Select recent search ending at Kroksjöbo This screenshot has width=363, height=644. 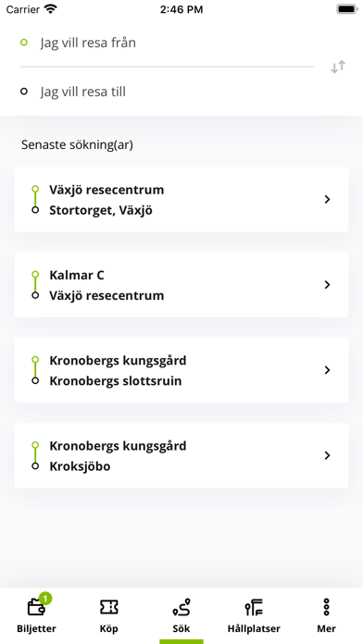[181, 456]
